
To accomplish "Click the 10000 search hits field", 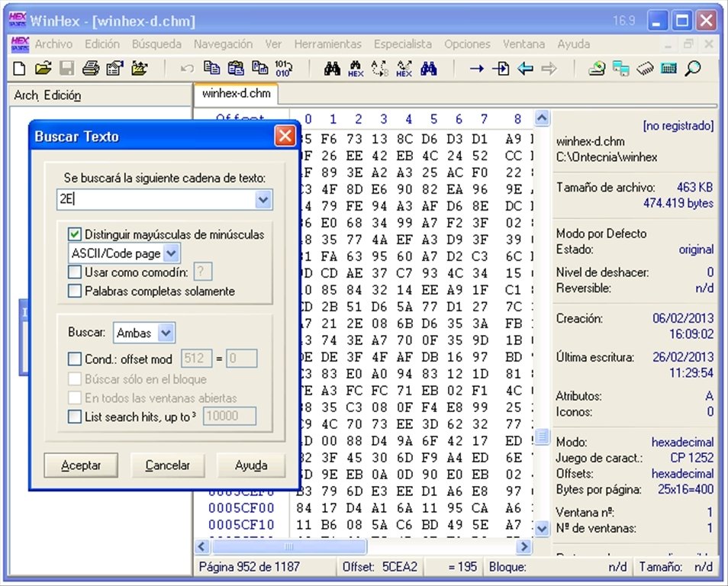I will click(x=230, y=416).
